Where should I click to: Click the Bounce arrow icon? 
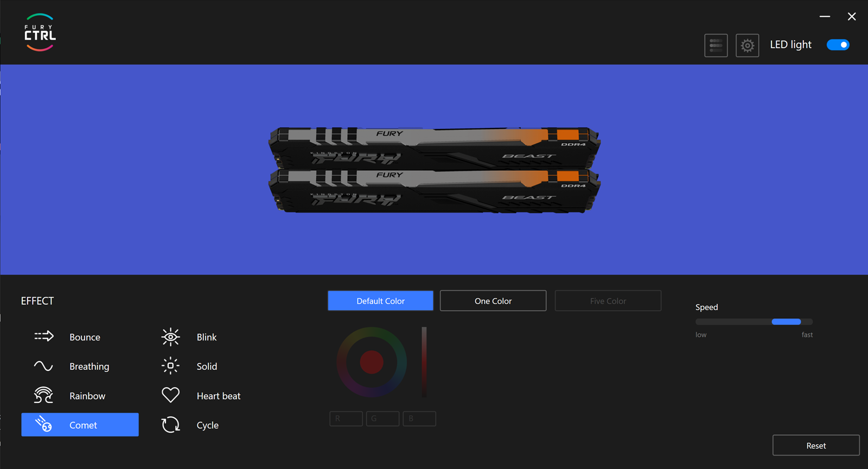(x=44, y=337)
